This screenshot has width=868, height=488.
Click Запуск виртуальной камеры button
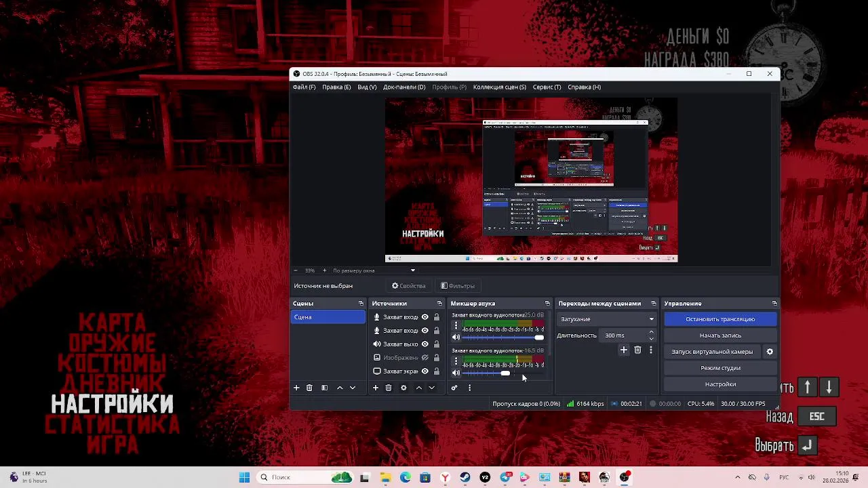[x=712, y=352]
